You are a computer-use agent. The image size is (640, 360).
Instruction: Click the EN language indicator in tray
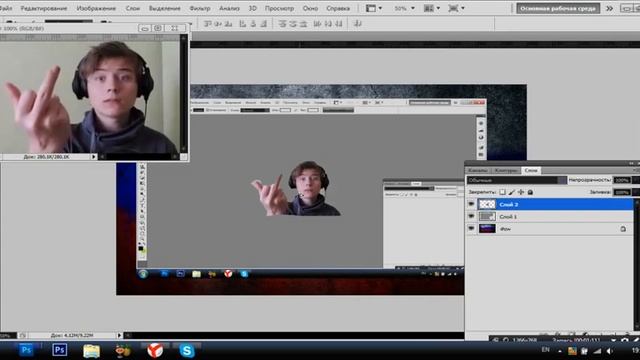(545, 350)
